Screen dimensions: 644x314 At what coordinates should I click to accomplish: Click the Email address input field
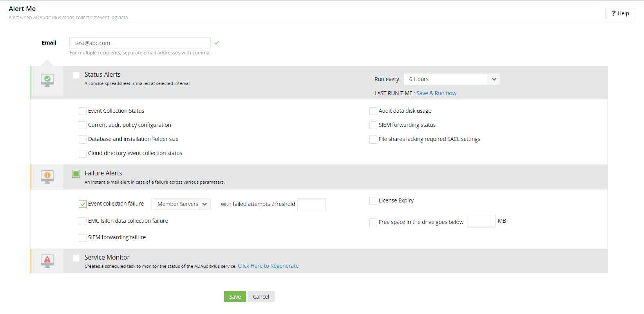(140, 43)
